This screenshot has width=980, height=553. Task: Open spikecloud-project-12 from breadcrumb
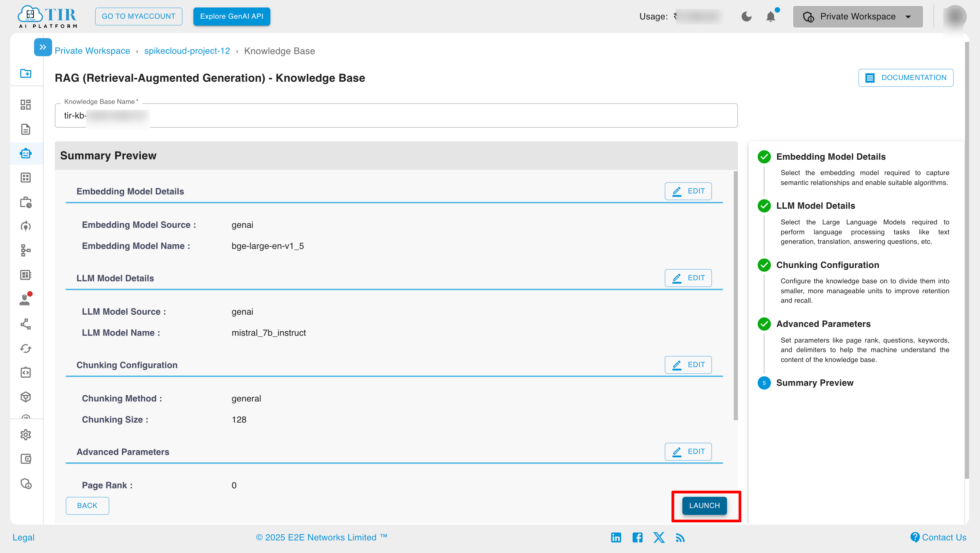pyautogui.click(x=187, y=51)
